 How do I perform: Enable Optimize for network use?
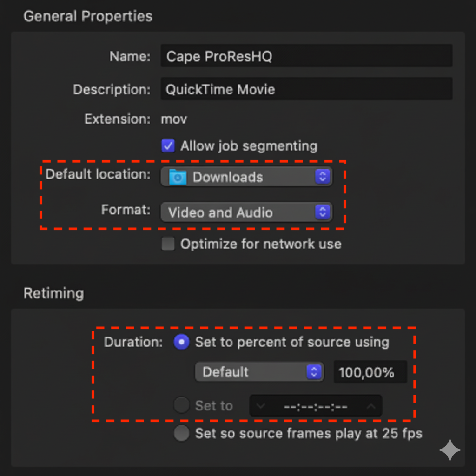[167, 244]
